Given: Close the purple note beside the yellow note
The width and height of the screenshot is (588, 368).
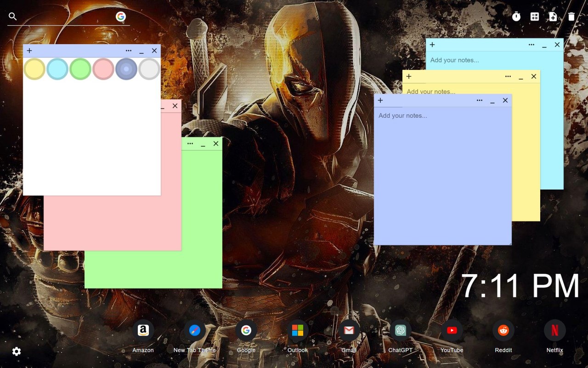Looking at the screenshot, I should [505, 100].
